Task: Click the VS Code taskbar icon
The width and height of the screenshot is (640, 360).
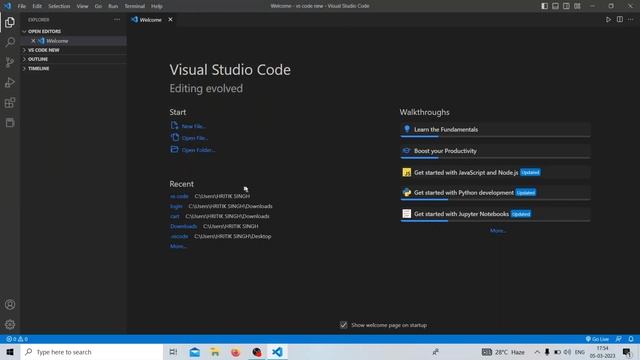Action: (x=277, y=352)
